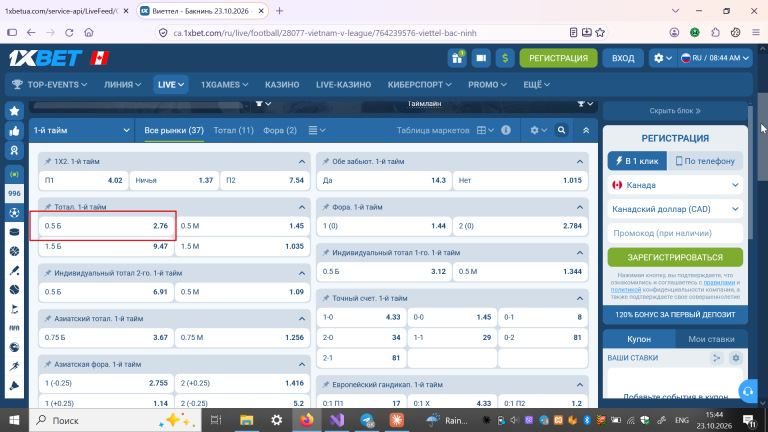
Task: Open Firefox extensions puzzle icon
Action: (715, 33)
